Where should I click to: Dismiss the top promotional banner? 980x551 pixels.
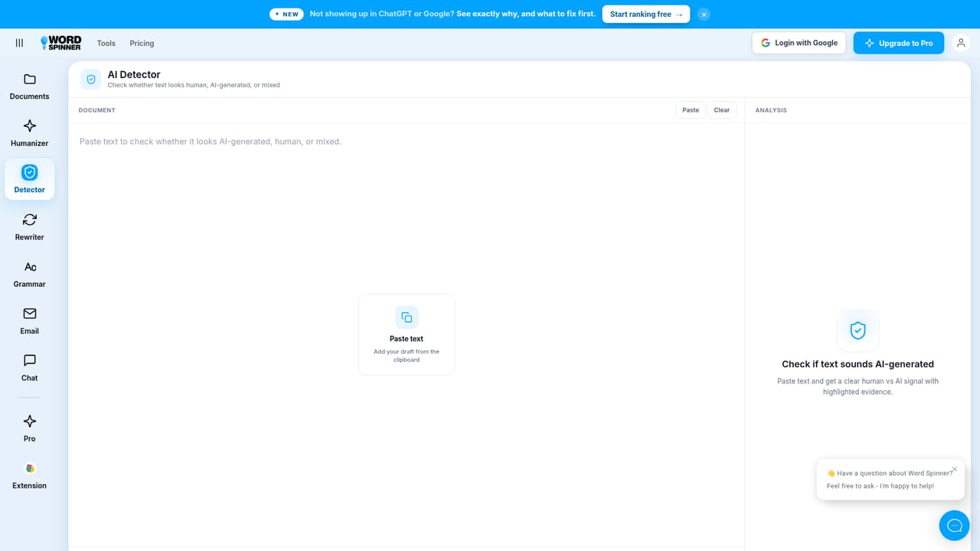(704, 15)
